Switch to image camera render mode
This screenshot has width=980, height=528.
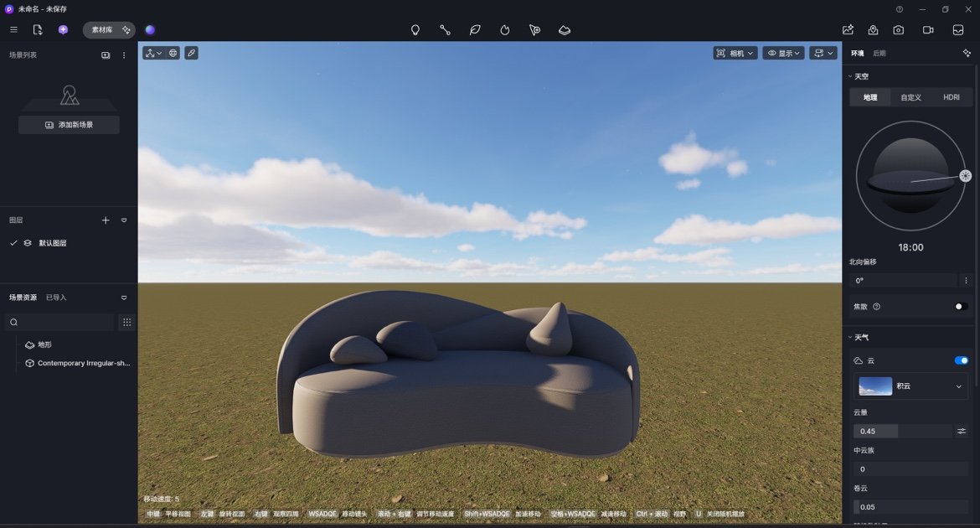click(898, 30)
